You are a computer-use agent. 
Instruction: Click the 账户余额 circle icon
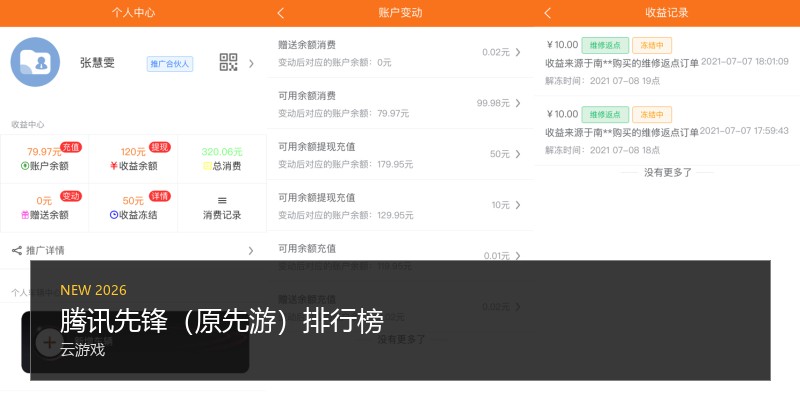tap(24, 166)
